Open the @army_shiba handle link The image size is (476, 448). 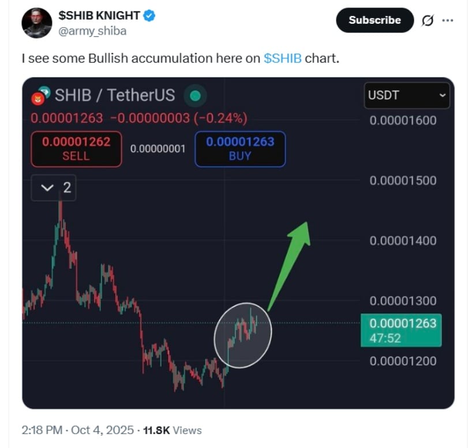tap(92, 31)
